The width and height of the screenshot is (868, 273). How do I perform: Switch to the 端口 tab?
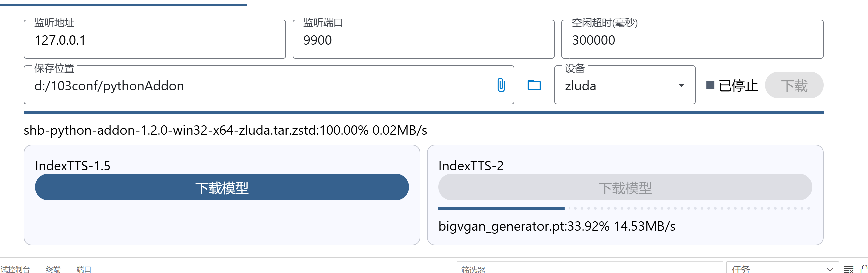[x=84, y=269]
